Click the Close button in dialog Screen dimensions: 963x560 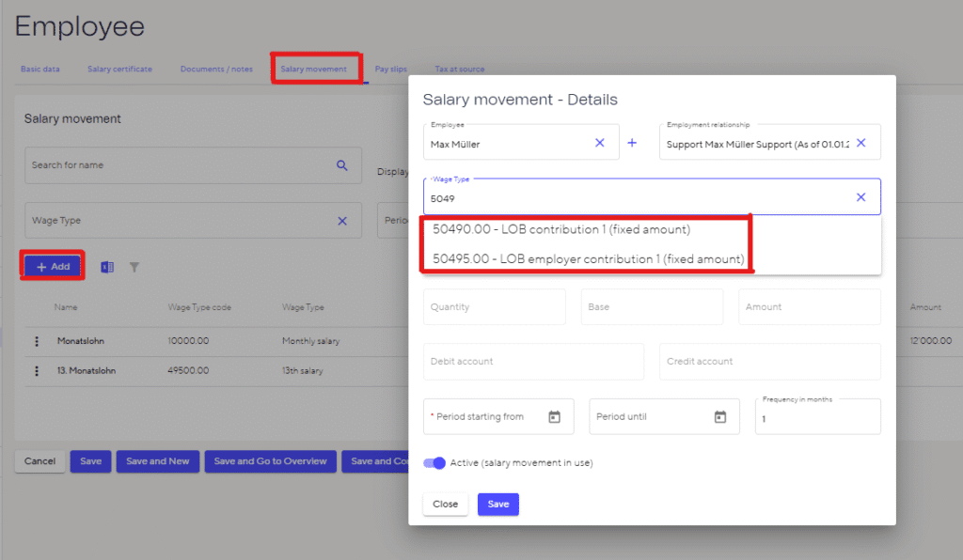click(x=445, y=505)
